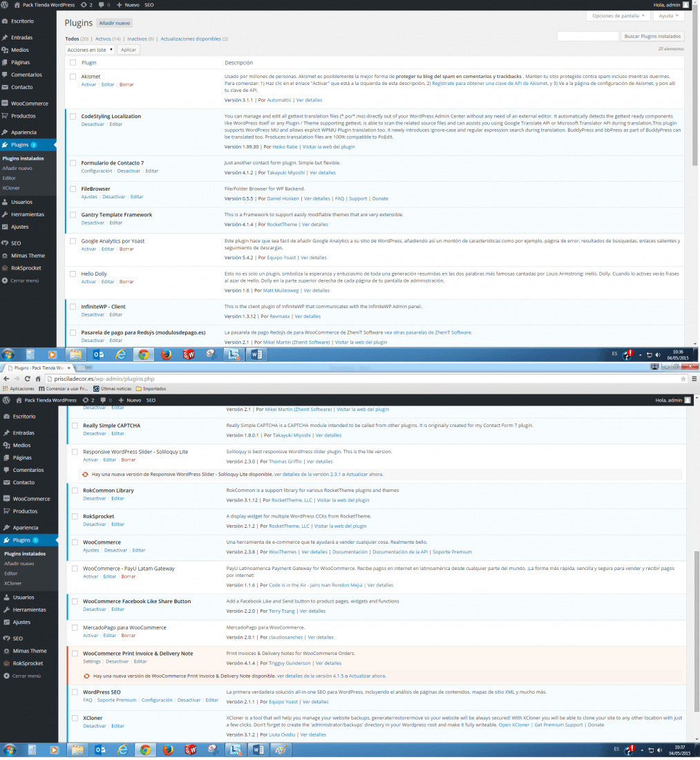Click WordPress logo in upper screenshot's admin bar
Image resolution: width=700 pixels, height=760 pixels.
[x=5, y=5]
